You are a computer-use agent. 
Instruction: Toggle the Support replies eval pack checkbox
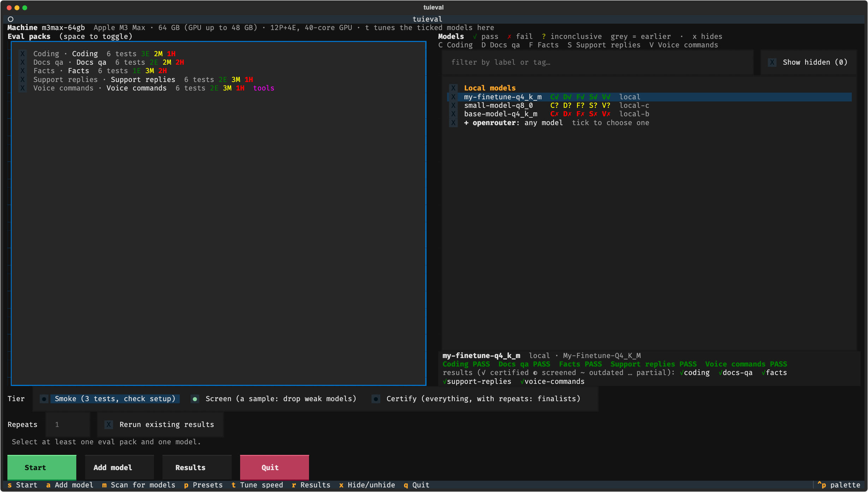tap(23, 80)
